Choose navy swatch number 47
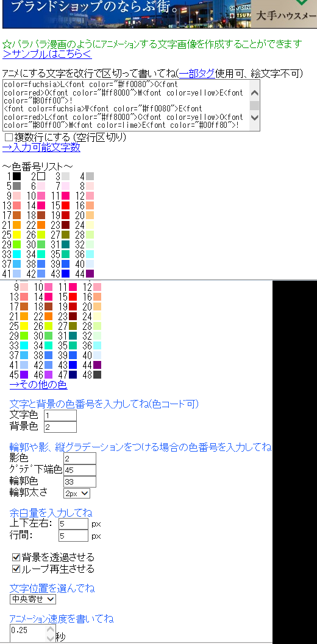 tap(73, 374)
